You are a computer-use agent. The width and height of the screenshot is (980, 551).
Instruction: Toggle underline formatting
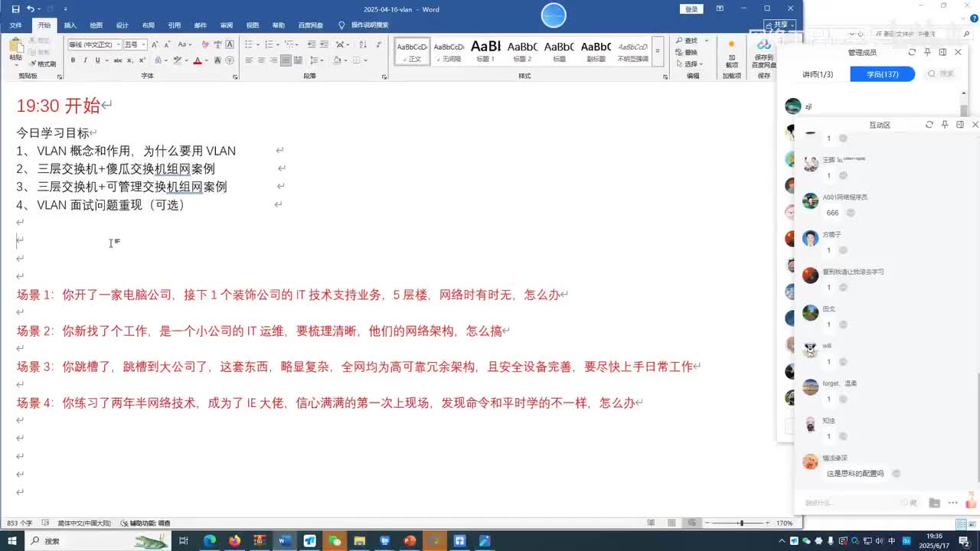click(x=97, y=60)
